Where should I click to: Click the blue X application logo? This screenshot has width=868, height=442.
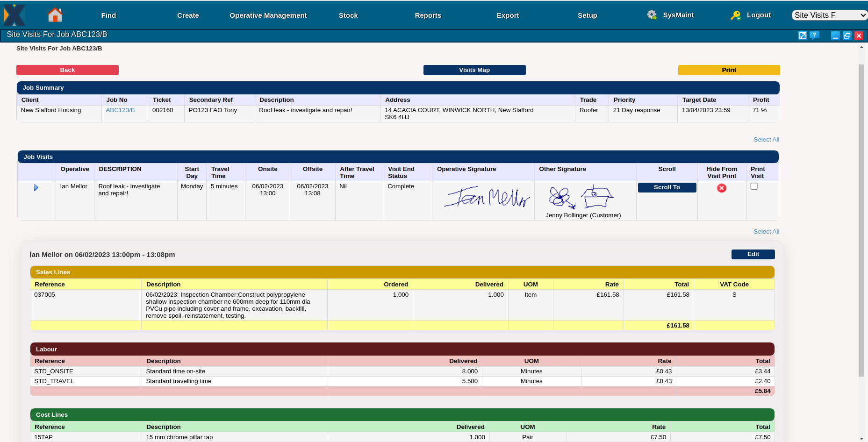(14, 15)
